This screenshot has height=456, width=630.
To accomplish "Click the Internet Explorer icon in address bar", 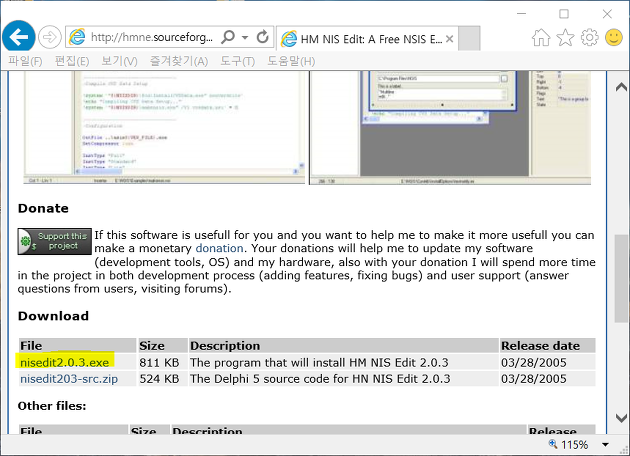I will click(x=77, y=37).
